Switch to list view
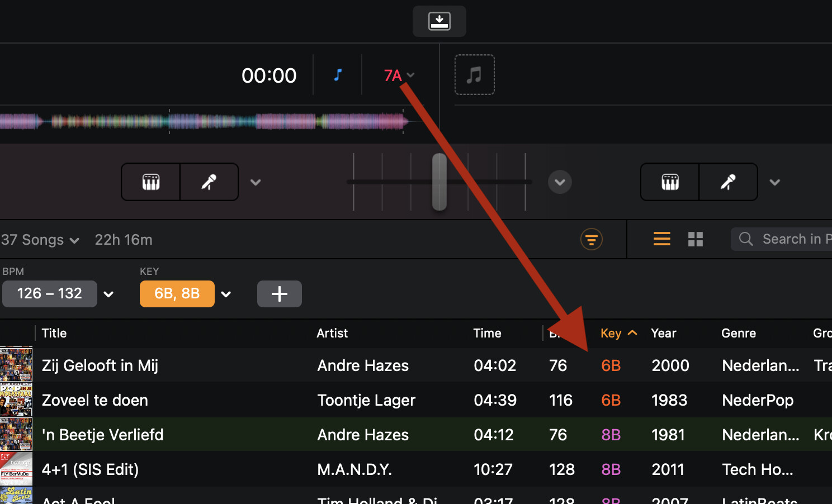Image resolution: width=832 pixels, height=504 pixels. click(661, 239)
